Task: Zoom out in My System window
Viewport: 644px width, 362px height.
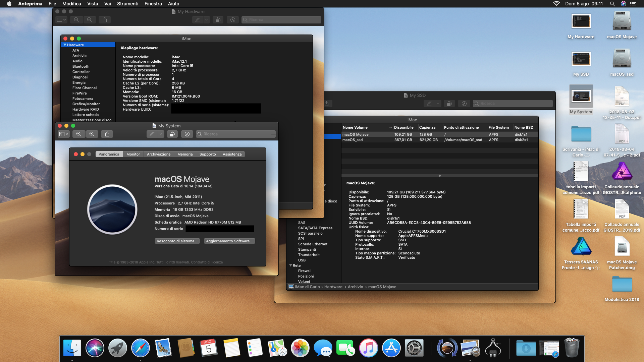Action: 78,134
